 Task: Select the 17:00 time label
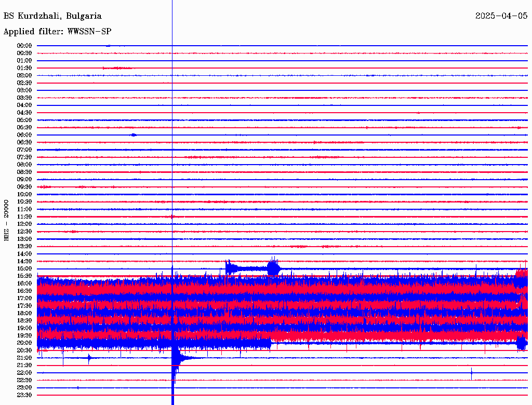(x=24, y=299)
